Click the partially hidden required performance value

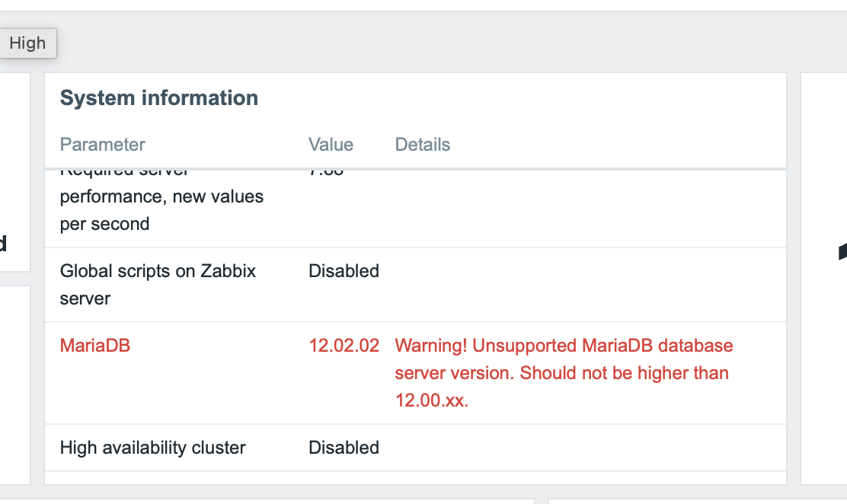coord(327,172)
